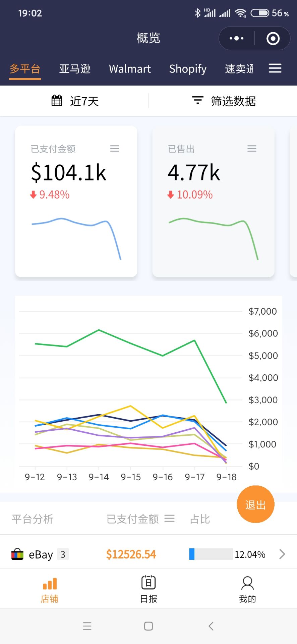Select the 店铺 bottom navigation tab
The width and height of the screenshot is (297, 644).
coord(50,589)
